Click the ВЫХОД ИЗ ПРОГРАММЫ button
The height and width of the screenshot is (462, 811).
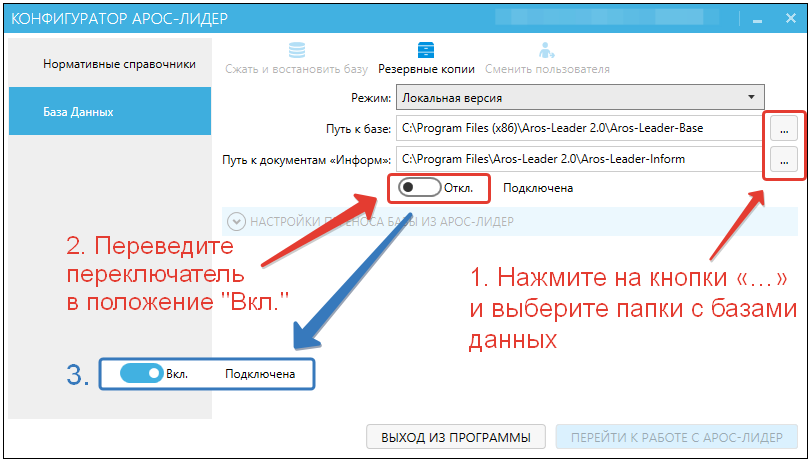(x=456, y=437)
